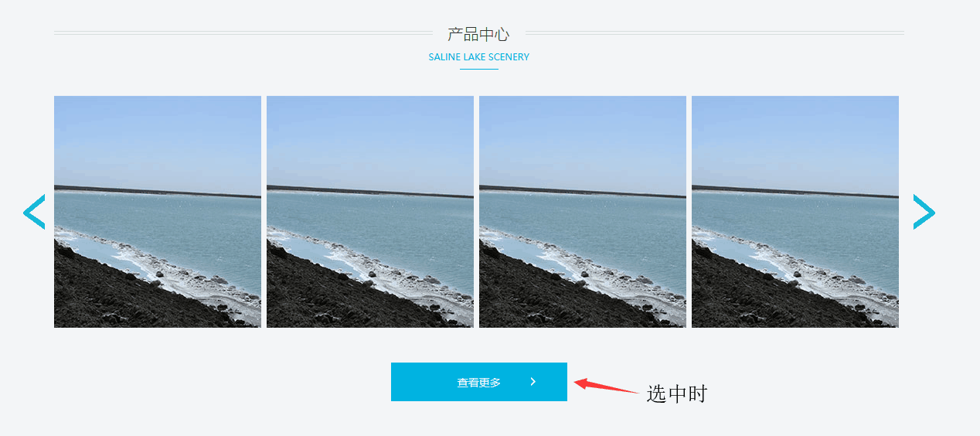
Task: Click the divider line left of 产品中心
Action: 243,33
